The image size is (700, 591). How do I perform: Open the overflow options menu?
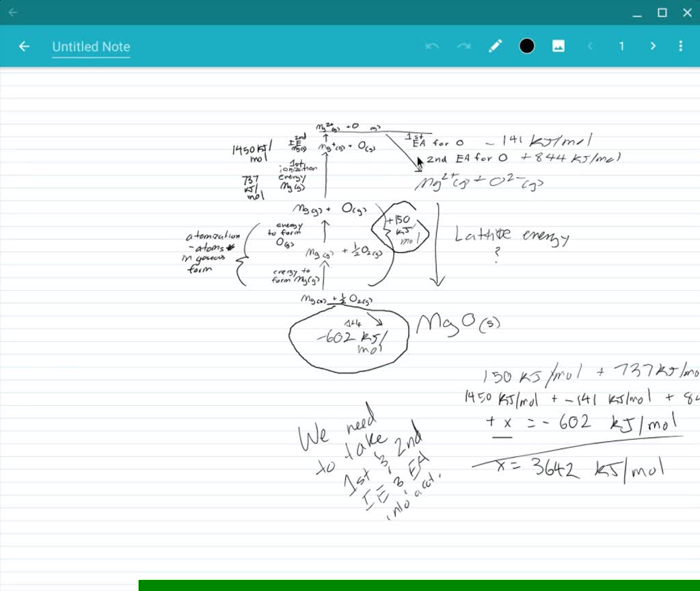pyautogui.click(x=680, y=46)
